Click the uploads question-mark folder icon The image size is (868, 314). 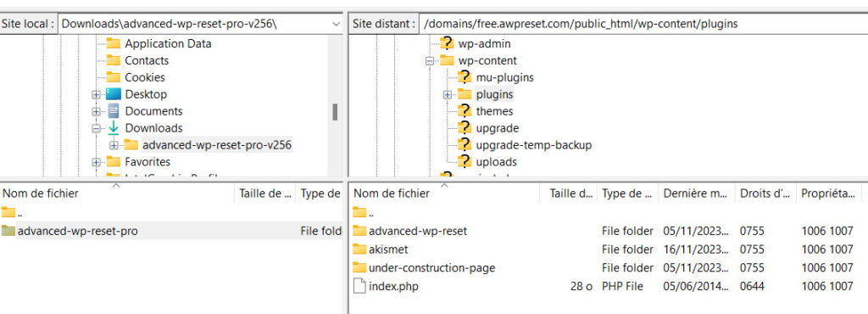[x=465, y=162]
